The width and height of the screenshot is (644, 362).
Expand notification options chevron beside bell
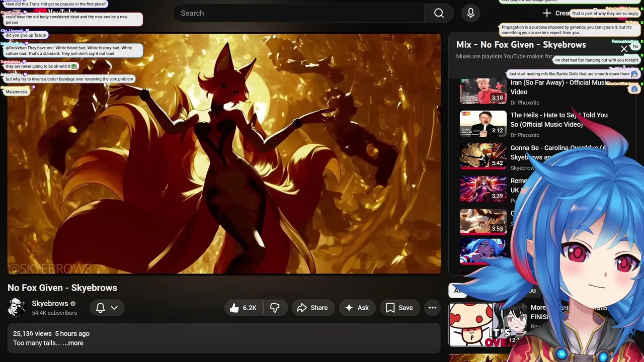tap(115, 308)
